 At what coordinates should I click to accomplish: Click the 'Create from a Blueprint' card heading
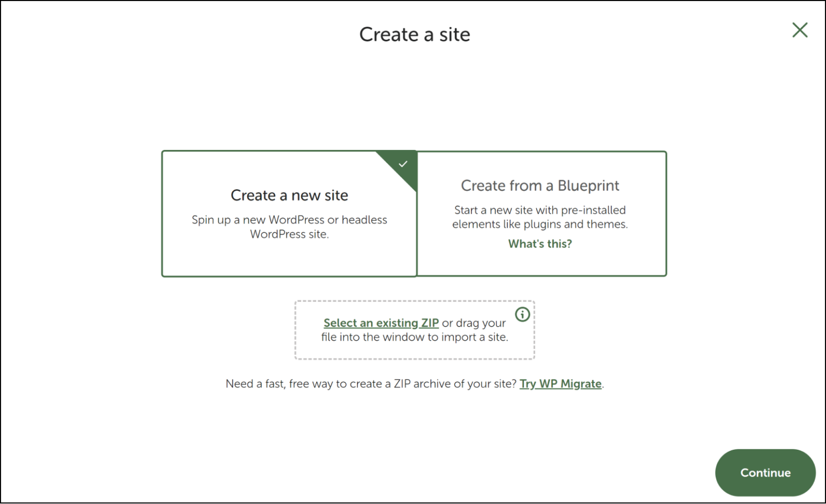(540, 185)
